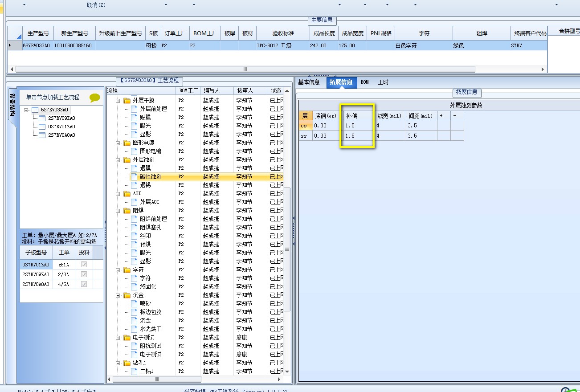Toggle 投料 checkbox for 0S7RV01ZA0
The width and height of the screenshot is (580, 392).
coord(84,265)
